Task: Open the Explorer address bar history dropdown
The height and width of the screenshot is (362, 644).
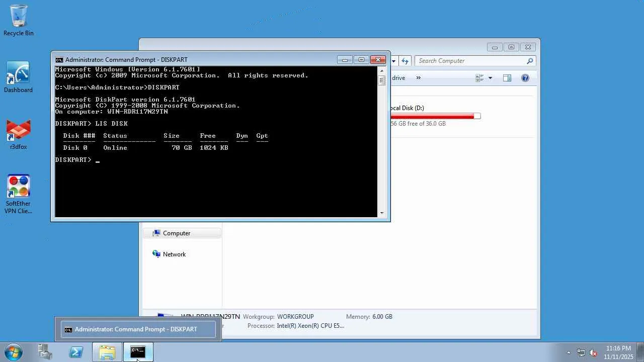Action: 393,61
